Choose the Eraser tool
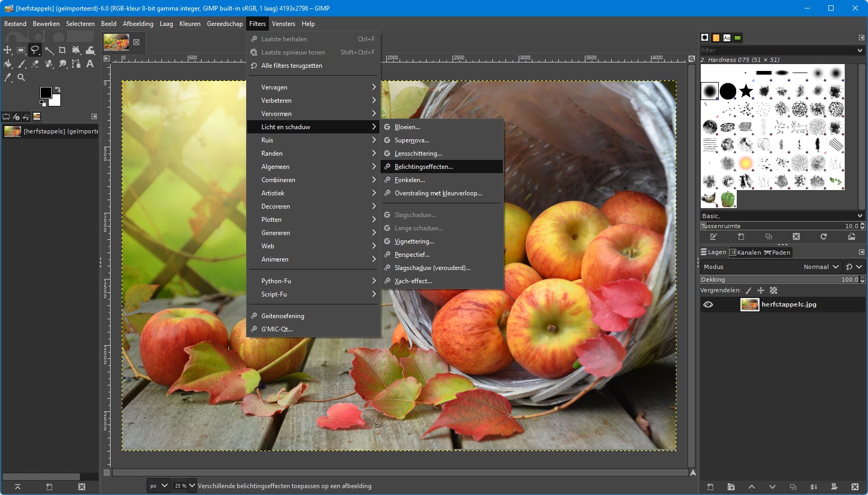 [35, 64]
